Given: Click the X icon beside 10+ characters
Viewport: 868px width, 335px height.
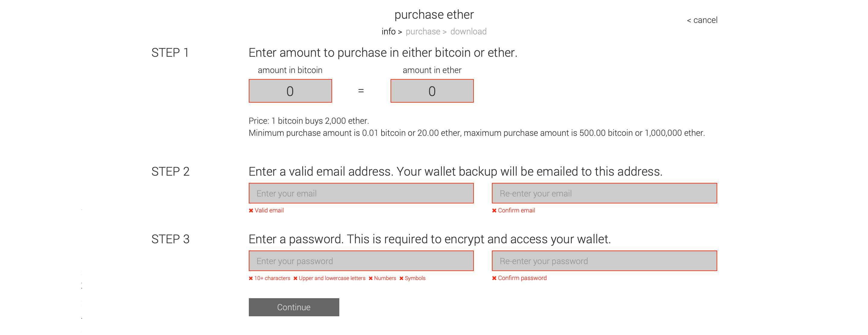Looking at the screenshot, I should pos(251,278).
